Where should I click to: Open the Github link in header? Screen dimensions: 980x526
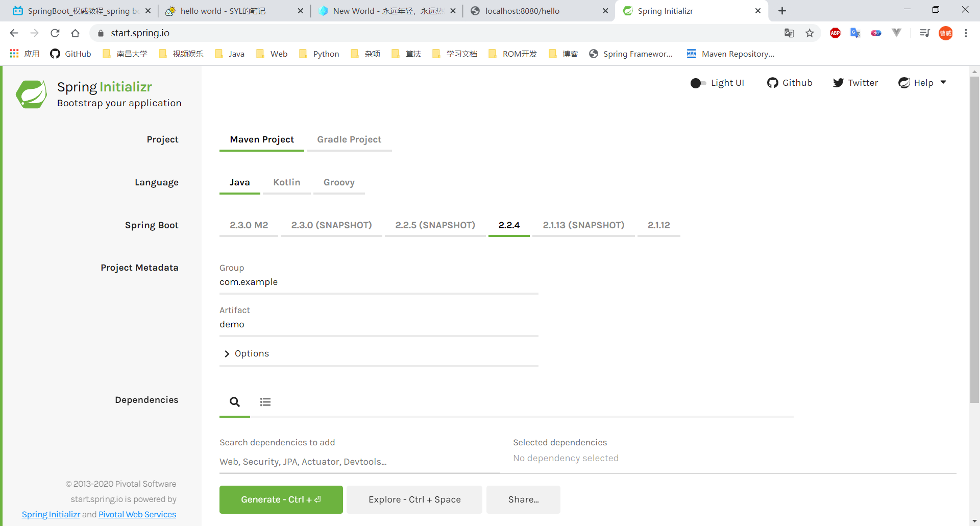790,83
